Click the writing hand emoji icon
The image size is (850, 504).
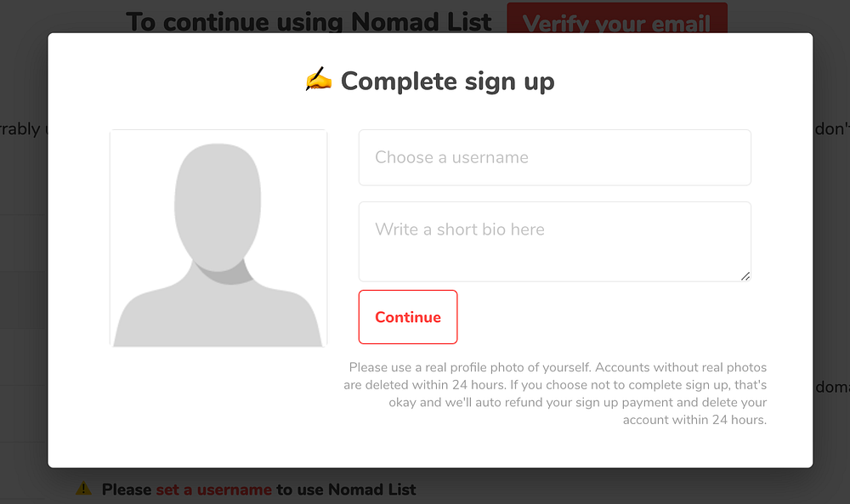(318, 81)
